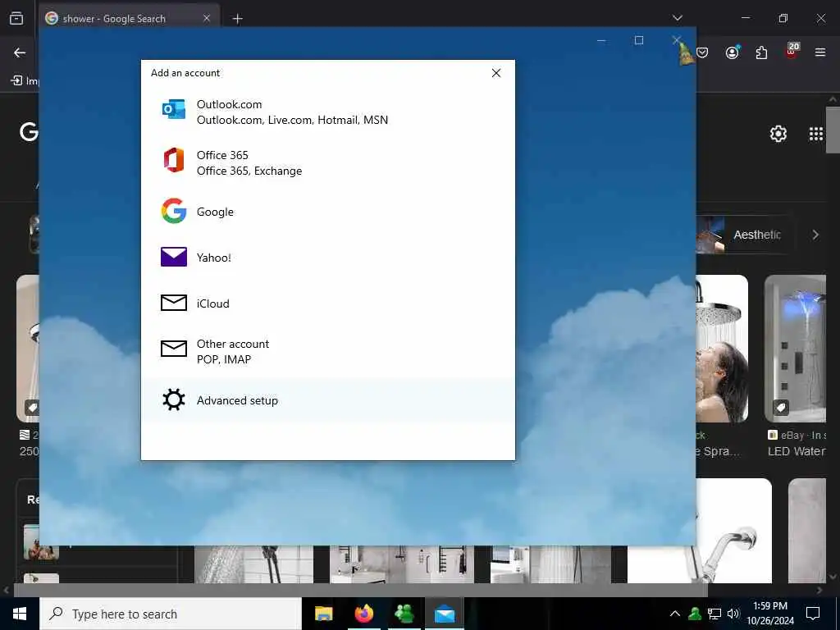Click the POP, IMAP subtitle text
The image size is (840, 630).
[x=223, y=359]
